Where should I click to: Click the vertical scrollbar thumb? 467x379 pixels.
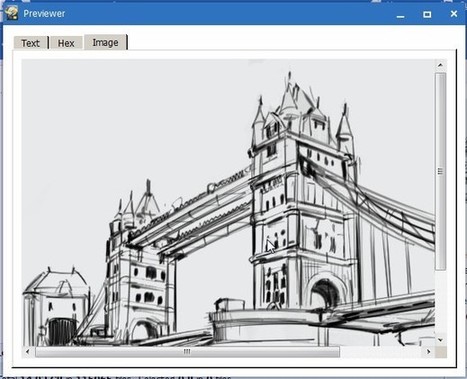[x=440, y=171]
